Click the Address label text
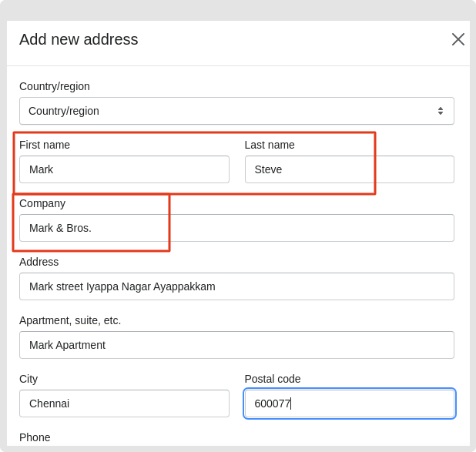The width and height of the screenshot is (476, 452). click(39, 262)
